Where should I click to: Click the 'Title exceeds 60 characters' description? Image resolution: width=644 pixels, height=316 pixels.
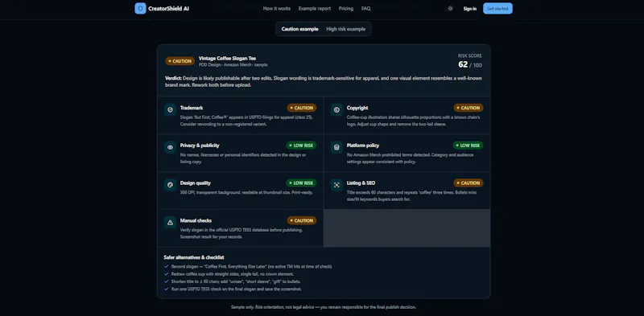411,195
